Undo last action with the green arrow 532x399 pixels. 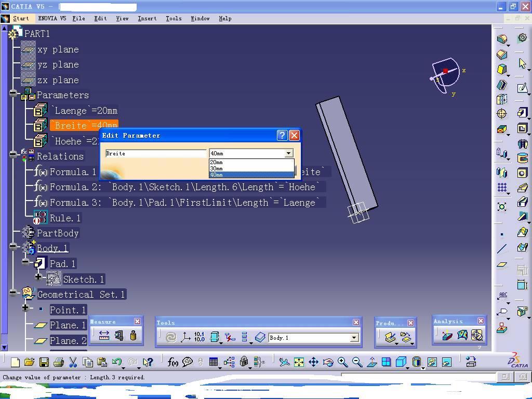coord(117,362)
